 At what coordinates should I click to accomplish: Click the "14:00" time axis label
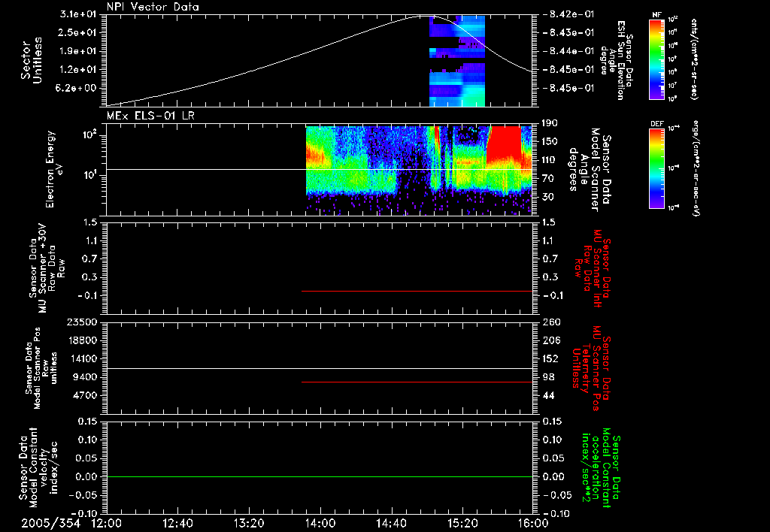[x=320, y=523]
